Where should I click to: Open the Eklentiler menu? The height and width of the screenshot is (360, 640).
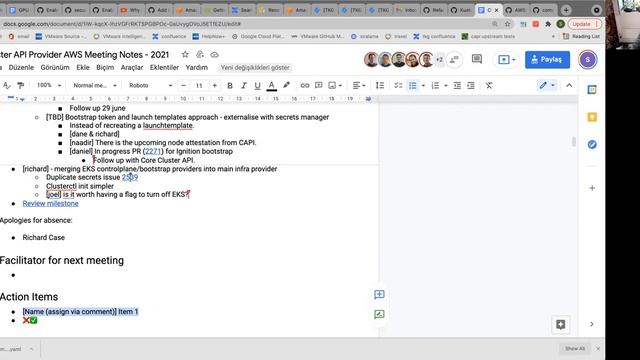(x=164, y=67)
